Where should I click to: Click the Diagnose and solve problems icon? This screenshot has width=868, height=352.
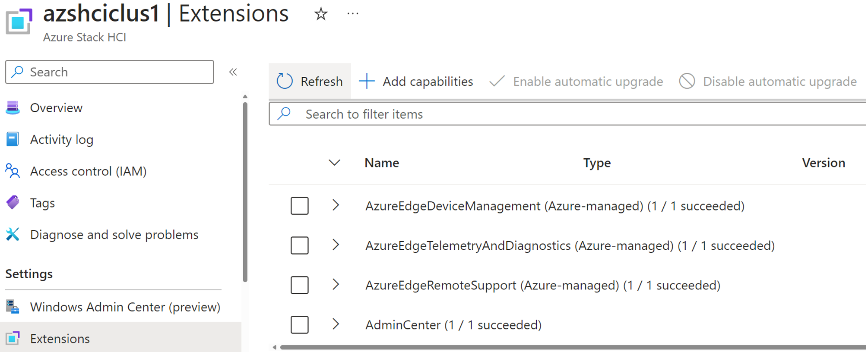click(x=13, y=235)
